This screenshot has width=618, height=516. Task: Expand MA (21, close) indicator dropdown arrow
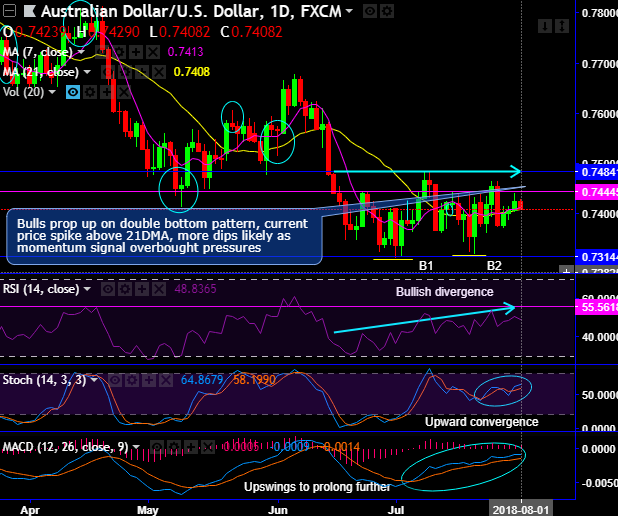87,72
